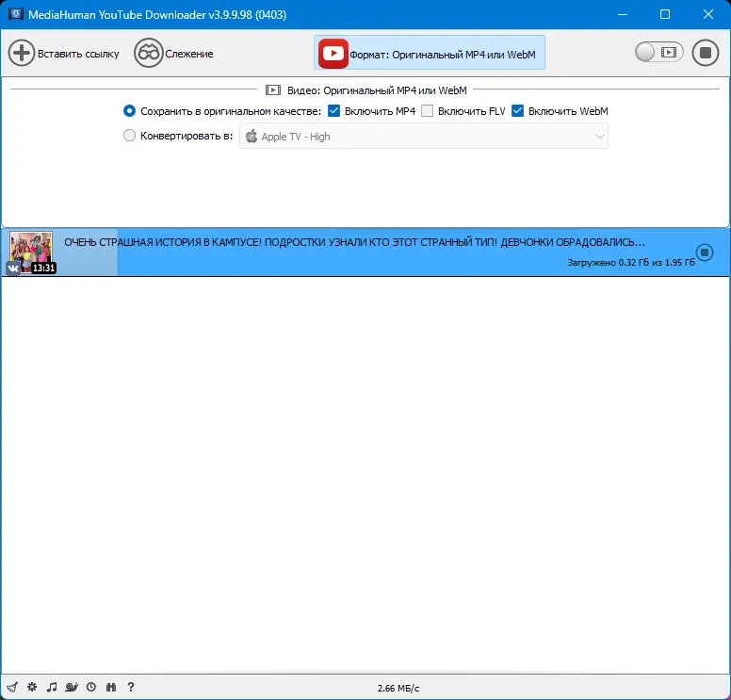
Task: Select download row titled ОЧЕНЬ СТРАШНАЯ ИСТОРИЯ В КАМПУСЕ
Action: (365, 252)
